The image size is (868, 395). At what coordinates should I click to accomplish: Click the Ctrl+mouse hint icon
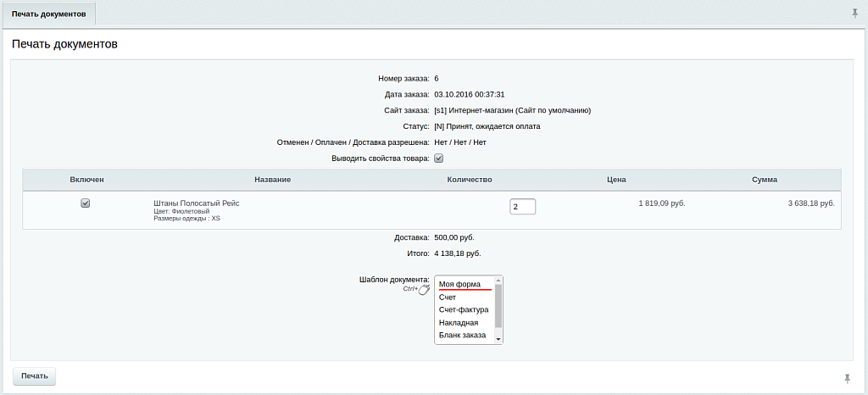(x=424, y=291)
